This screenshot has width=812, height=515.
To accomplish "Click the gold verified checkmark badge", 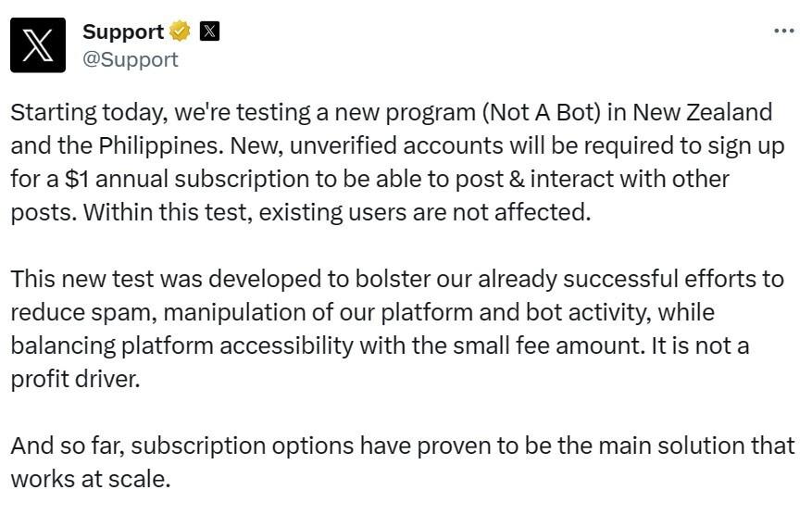I will (x=181, y=31).
